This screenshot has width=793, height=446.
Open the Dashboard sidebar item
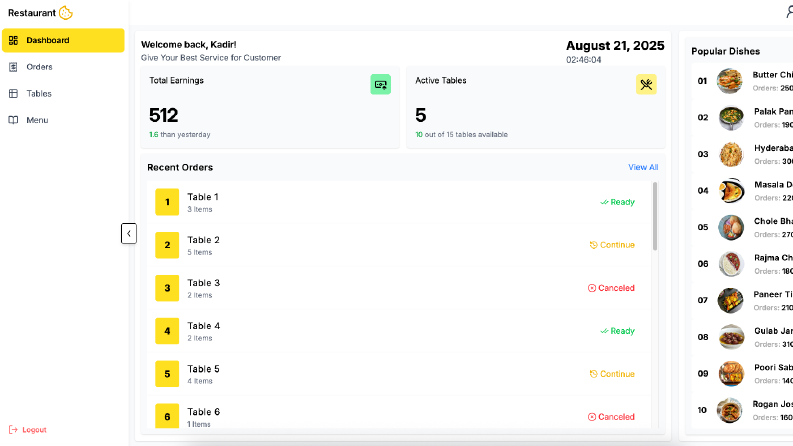point(63,40)
